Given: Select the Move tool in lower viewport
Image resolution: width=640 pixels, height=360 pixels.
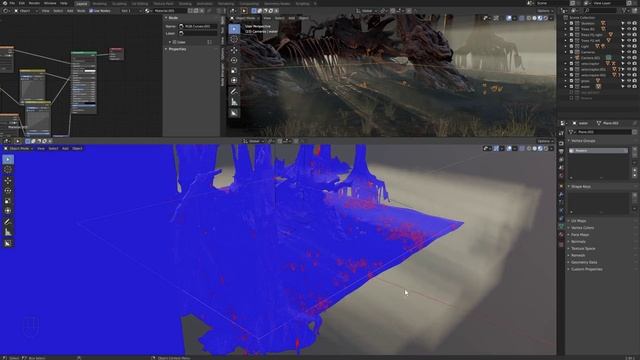Looking at the screenshot, I should pyautogui.click(x=8, y=180).
